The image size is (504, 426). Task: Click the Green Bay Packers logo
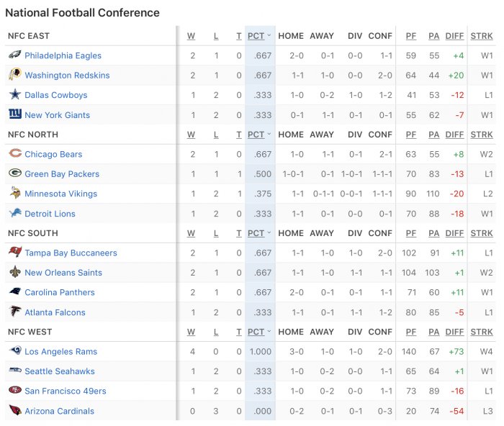(x=15, y=173)
